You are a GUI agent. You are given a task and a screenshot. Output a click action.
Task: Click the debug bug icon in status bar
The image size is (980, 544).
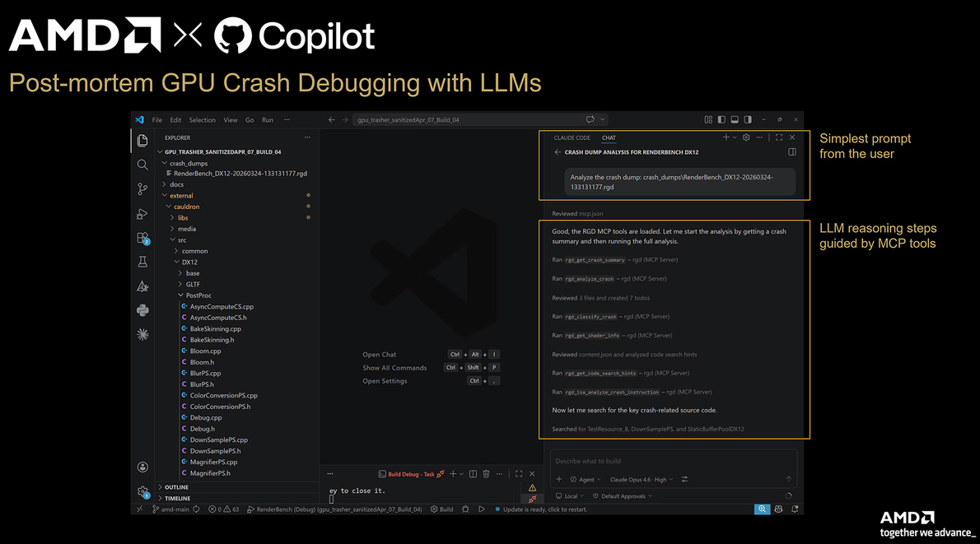[x=465, y=509]
